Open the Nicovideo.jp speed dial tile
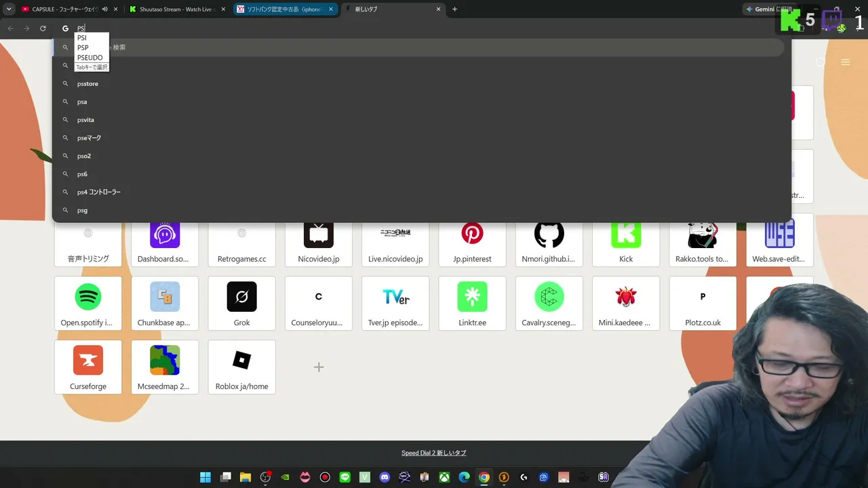This screenshot has height=488, width=868. [319, 245]
